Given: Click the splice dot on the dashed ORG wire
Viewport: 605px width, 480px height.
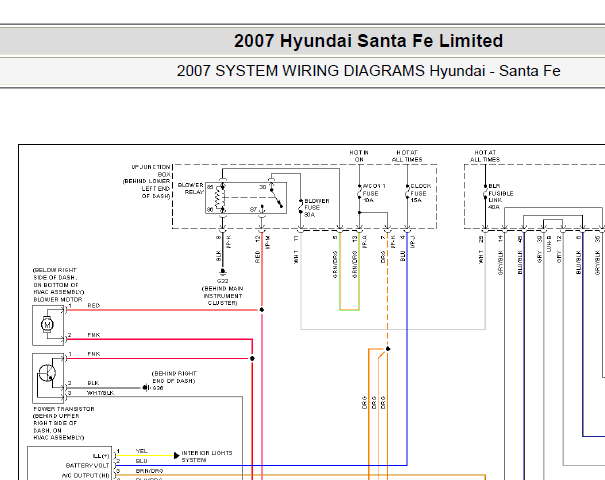Looking at the screenshot, I should pos(388,349).
